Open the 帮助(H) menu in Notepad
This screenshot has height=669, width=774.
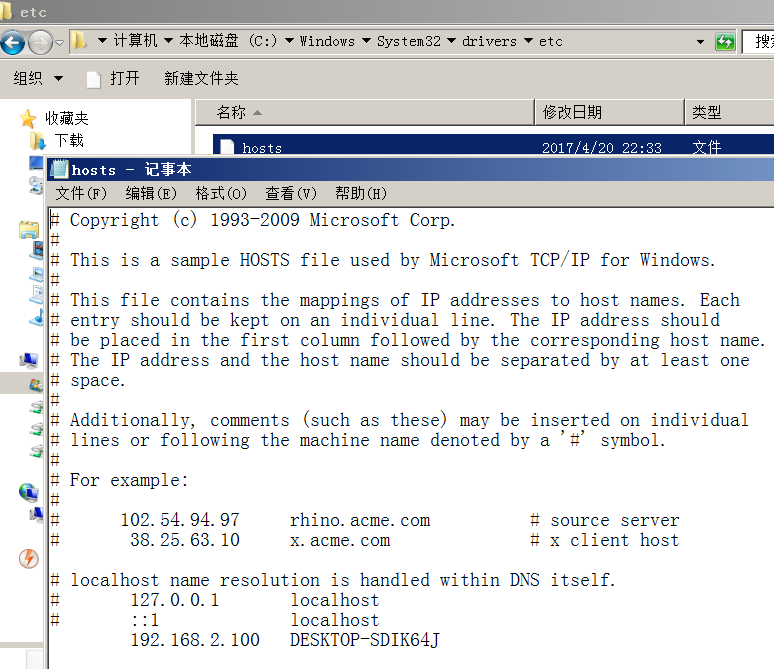pyautogui.click(x=360, y=193)
